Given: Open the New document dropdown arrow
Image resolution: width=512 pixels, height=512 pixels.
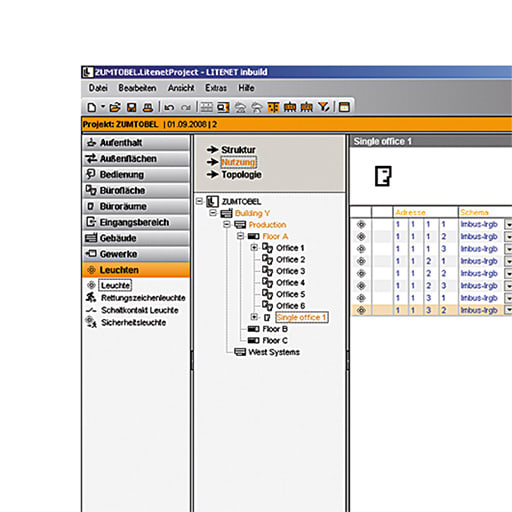Looking at the screenshot, I should (103, 107).
